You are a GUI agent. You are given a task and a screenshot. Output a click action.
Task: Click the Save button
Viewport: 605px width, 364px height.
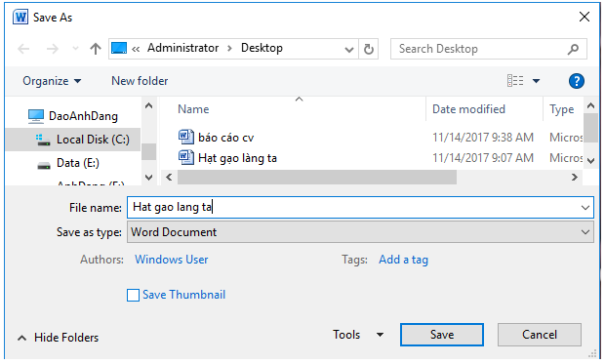pyautogui.click(x=442, y=335)
